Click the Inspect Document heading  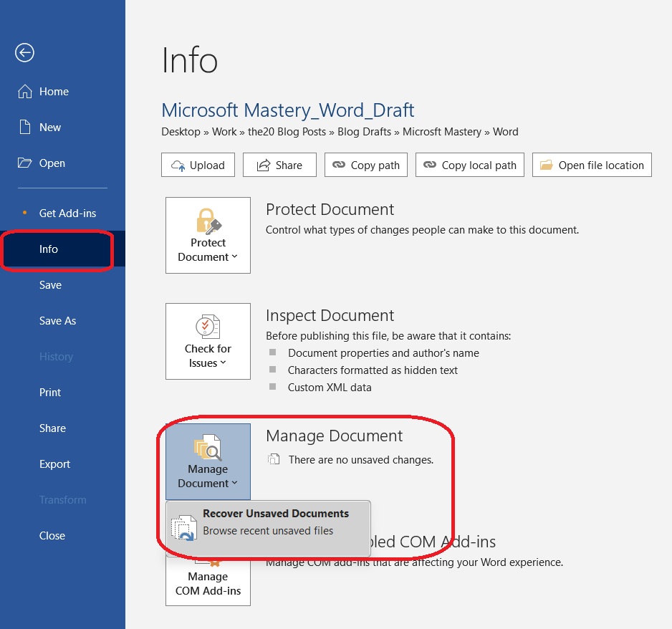[330, 315]
